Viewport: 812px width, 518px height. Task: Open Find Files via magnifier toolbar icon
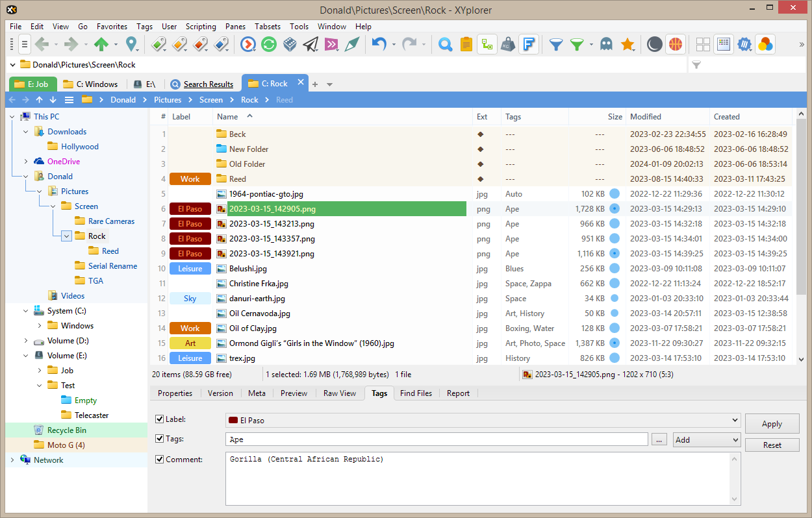click(445, 44)
